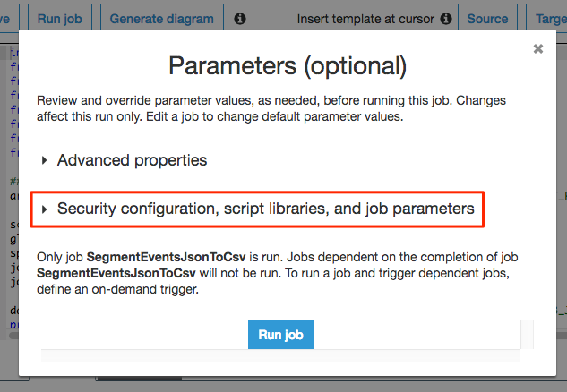Image resolution: width=567 pixels, height=392 pixels.
Task: Click the Advanced properties section label
Action: [x=132, y=161]
